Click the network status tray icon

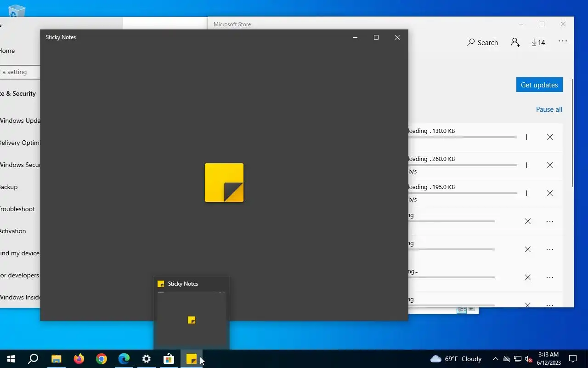[x=518, y=359]
